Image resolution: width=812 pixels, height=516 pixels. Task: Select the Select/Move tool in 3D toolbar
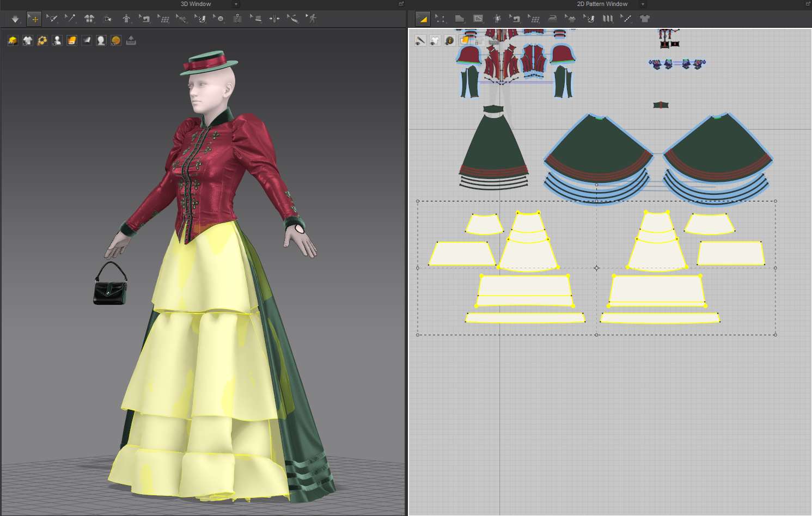point(34,19)
